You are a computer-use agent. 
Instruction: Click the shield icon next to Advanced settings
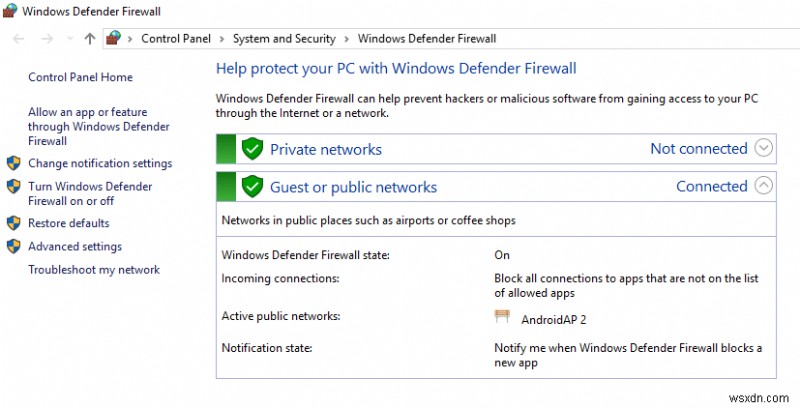pyautogui.click(x=14, y=246)
